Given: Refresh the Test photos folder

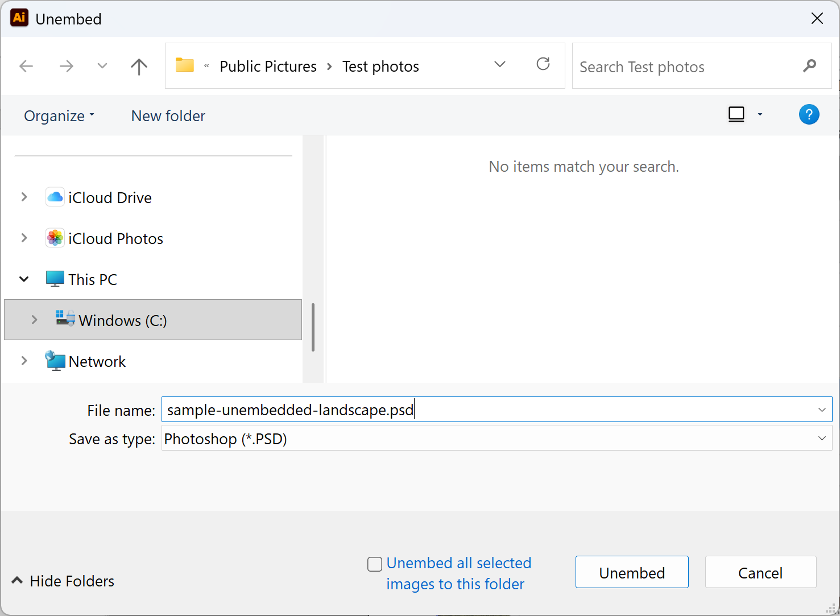Looking at the screenshot, I should coord(543,64).
